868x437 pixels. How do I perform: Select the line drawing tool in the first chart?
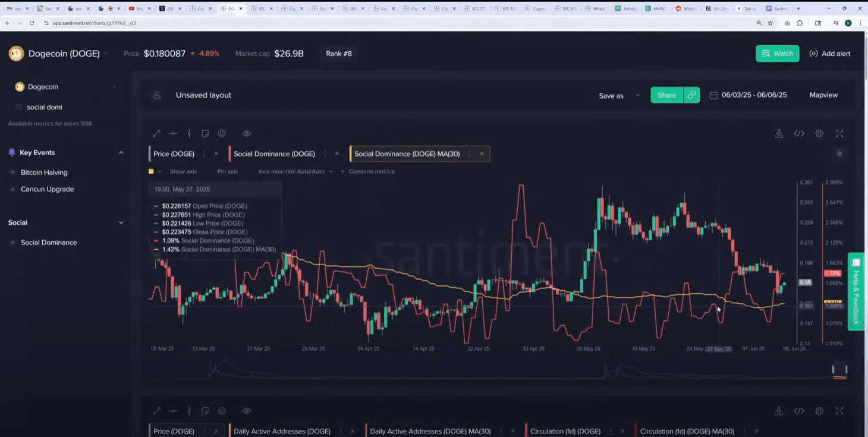tap(157, 134)
